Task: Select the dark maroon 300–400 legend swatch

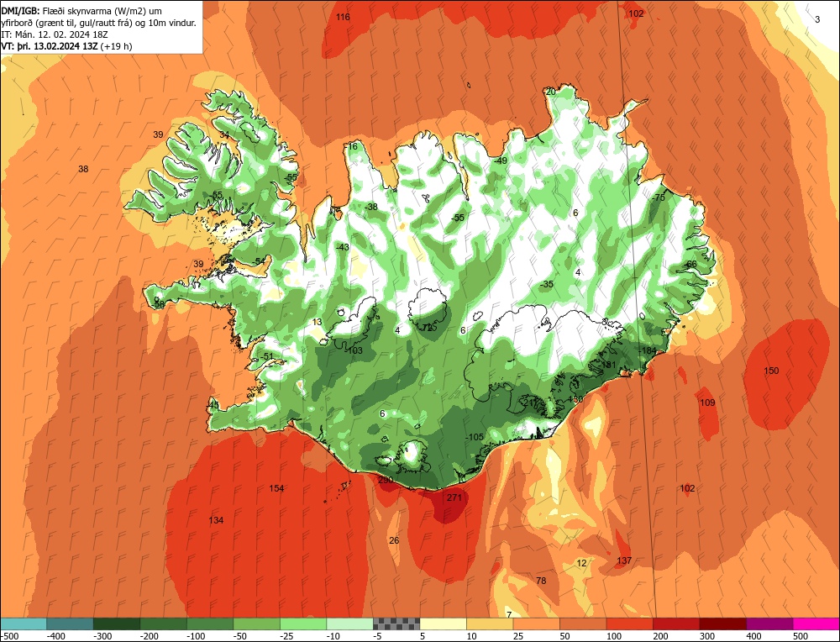Action: click(x=723, y=624)
